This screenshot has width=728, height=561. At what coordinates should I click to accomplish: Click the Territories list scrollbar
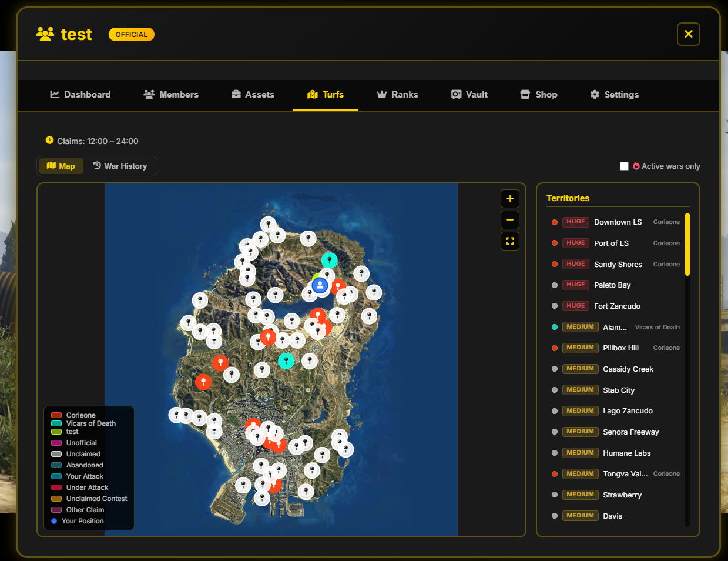(687, 244)
